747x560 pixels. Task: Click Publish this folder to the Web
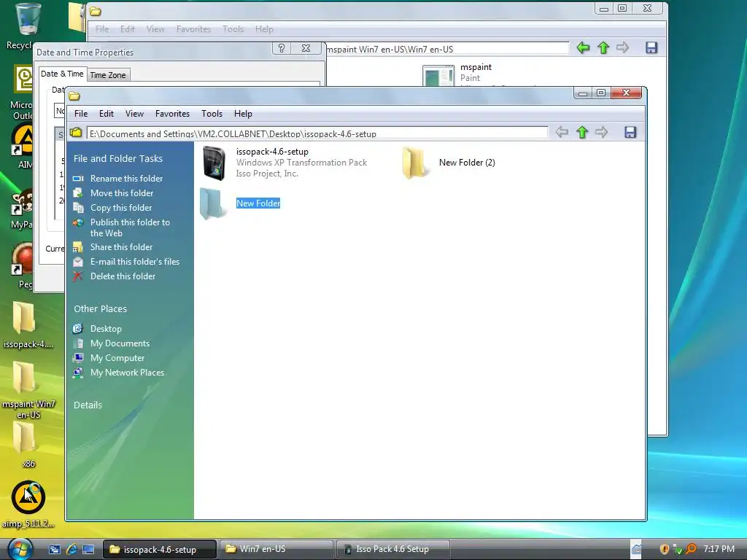pyautogui.click(x=130, y=227)
